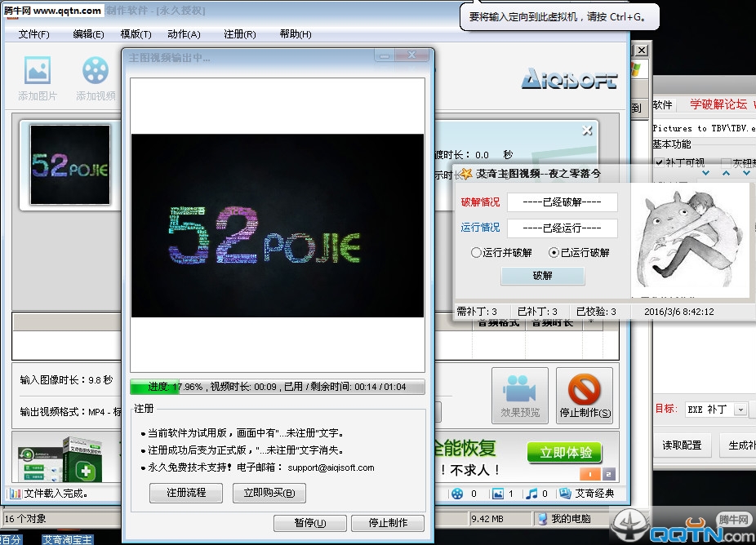Switch ad banner to page 2 grey indicator
The width and height of the screenshot is (756, 545).
click(608, 474)
